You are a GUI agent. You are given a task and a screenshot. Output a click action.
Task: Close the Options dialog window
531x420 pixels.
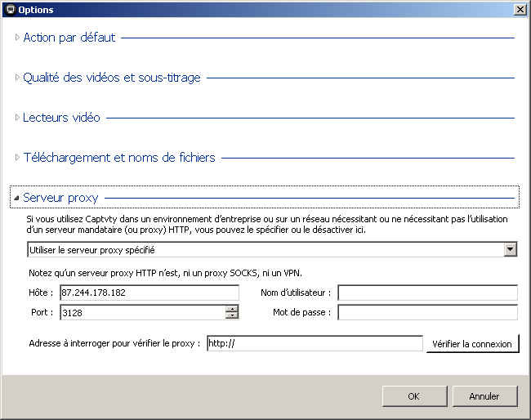click(x=520, y=10)
